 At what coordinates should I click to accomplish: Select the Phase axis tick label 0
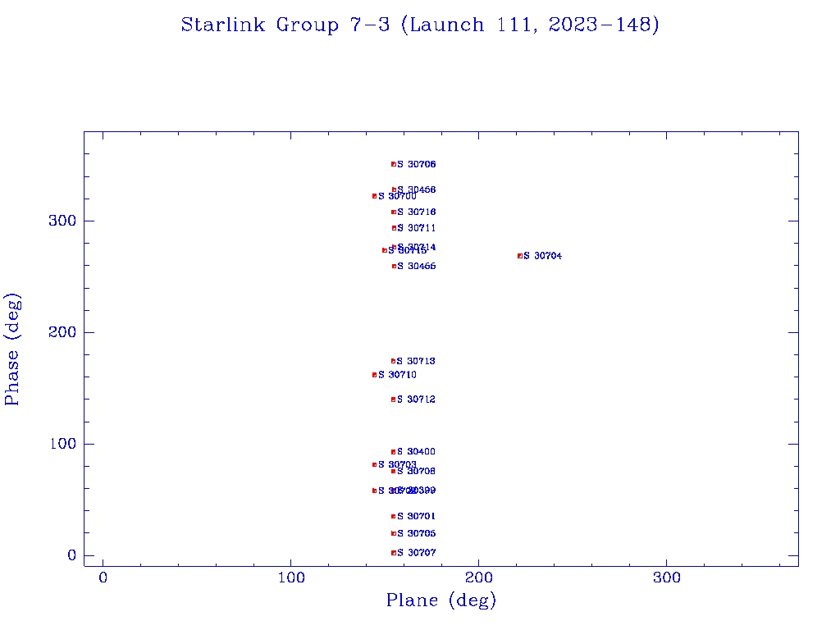(72, 555)
